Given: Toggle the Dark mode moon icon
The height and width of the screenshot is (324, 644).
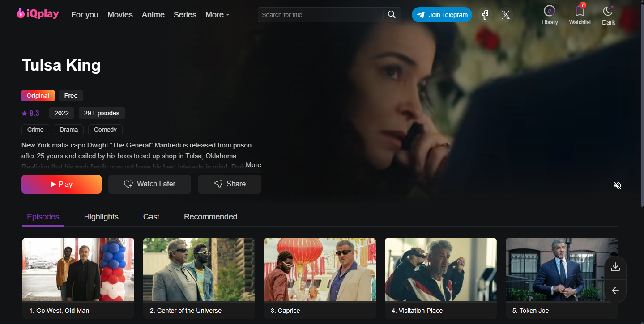Looking at the screenshot, I should coord(608,11).
